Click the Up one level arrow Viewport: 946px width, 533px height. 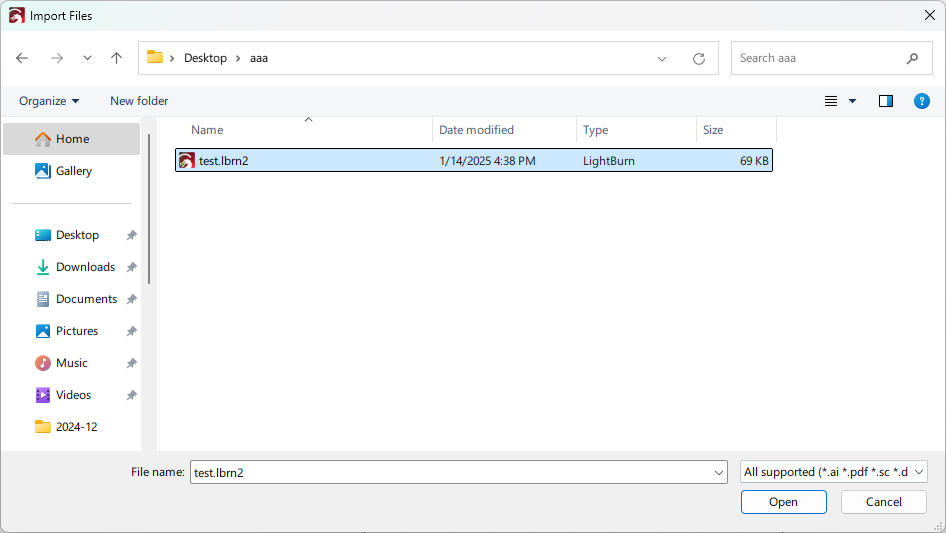click(116, 58)
